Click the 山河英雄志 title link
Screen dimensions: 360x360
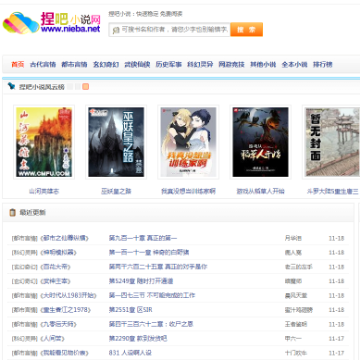coord(44,191)
